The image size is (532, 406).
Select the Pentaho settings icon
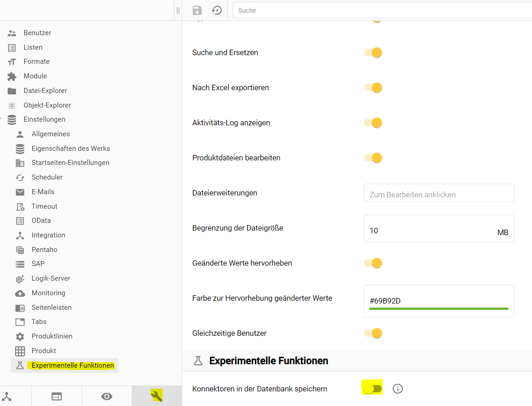click(20, 249)
